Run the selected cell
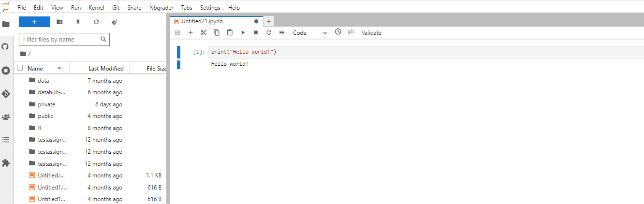Screen dimensions: 644x204 click(x=243, y=32)
